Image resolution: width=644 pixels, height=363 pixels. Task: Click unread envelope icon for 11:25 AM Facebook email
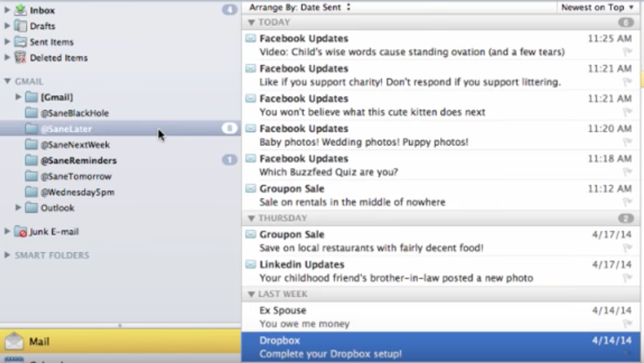pos(251,38)
